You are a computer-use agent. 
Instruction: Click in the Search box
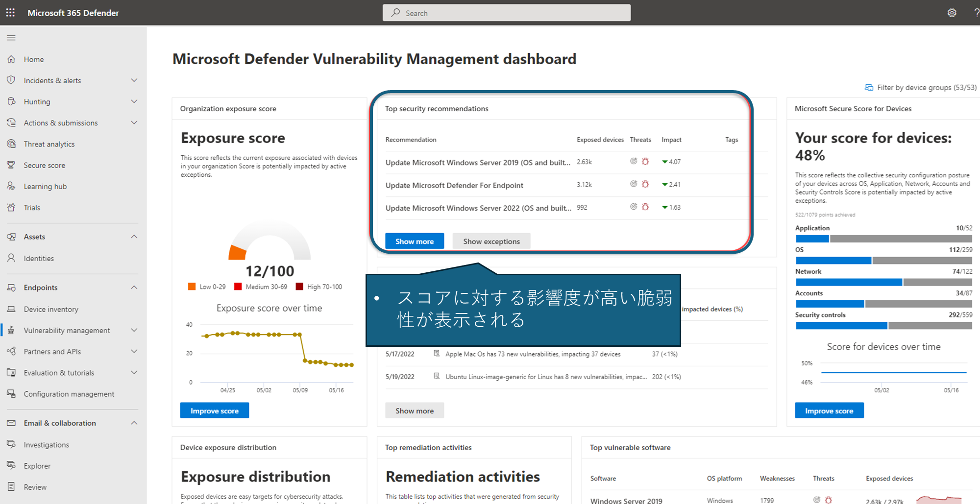[x=507, y=13]
